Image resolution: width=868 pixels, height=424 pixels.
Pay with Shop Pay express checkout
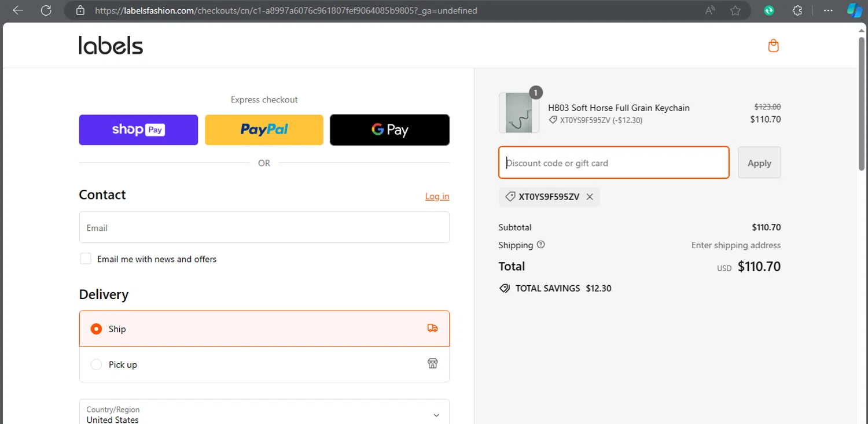coord(138,130)
